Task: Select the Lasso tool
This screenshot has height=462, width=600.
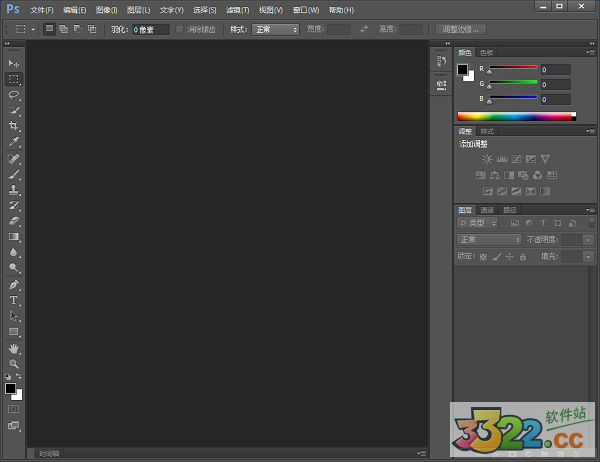Action: (14, 94)
